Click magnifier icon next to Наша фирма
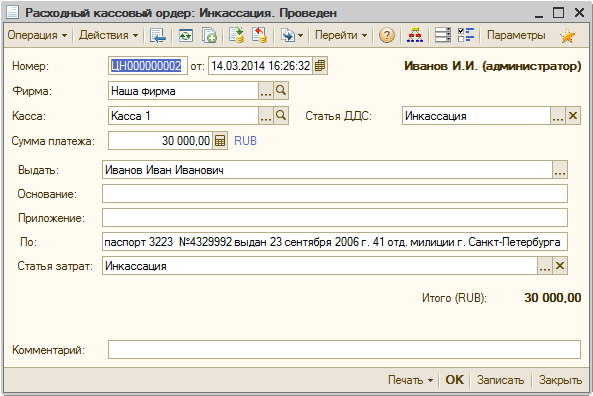Viewport: 593px width, 396px height. pyautogui.click(x=281, y=91)
